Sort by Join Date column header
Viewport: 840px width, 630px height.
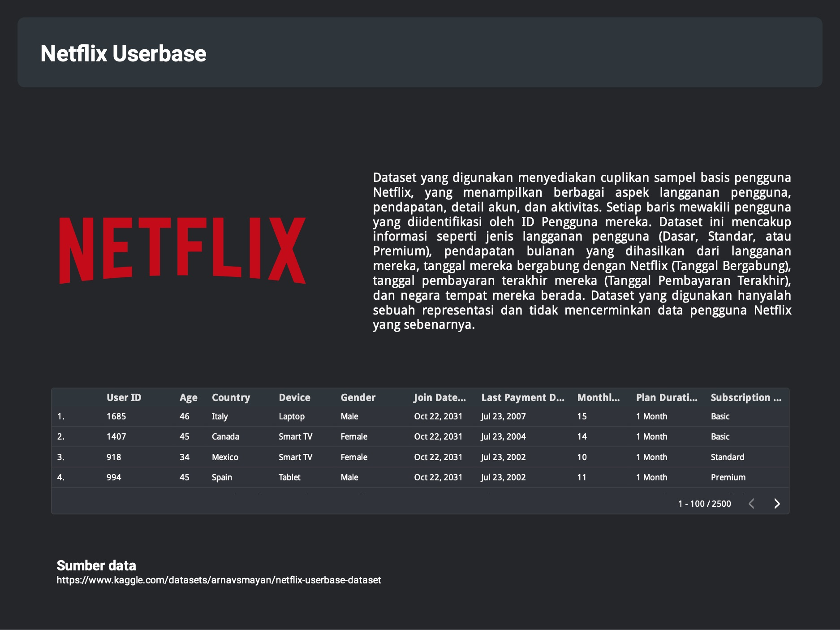click(440, 397)
